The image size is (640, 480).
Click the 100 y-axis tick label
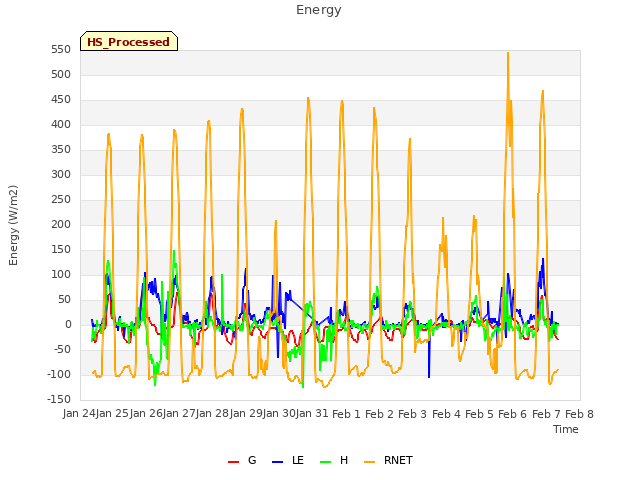pyautogui.click(x=61, y=274)
